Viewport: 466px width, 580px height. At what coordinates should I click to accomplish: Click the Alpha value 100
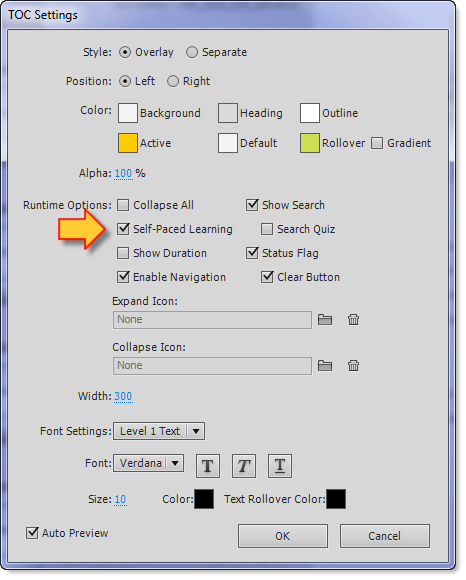(x=123, y=173)
